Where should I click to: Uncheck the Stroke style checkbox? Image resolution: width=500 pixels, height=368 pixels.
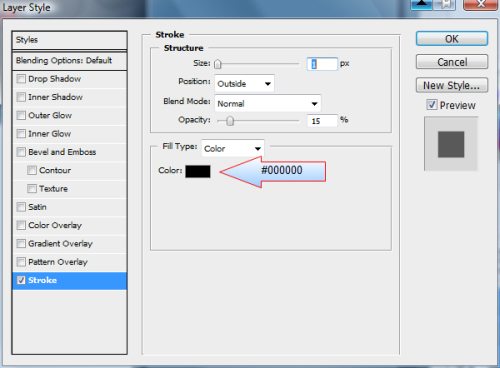[x=21, y=280]
